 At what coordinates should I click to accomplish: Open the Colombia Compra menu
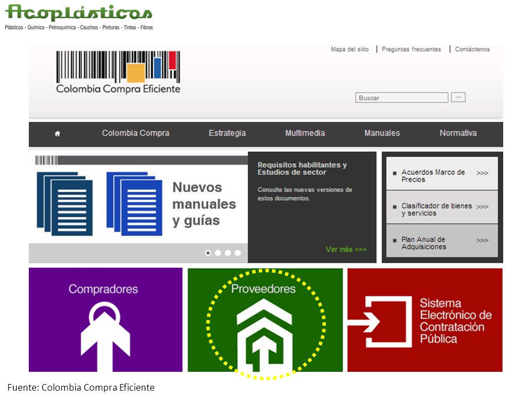click(135, 133)
